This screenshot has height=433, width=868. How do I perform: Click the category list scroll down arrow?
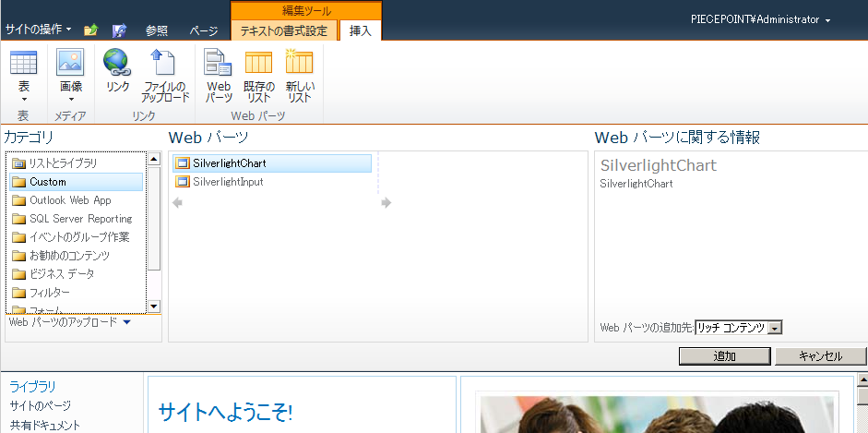pos(154,307)
